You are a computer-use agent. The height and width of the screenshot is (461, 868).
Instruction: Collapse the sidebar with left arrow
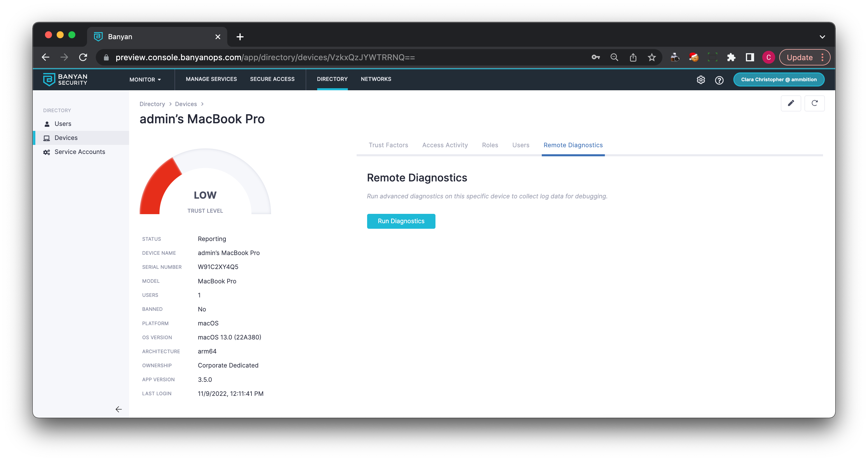pos(119,409)
